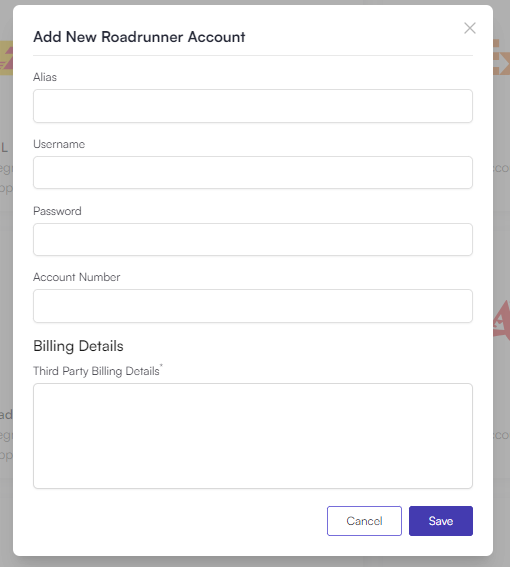Focus the Third Party Billing Details textarea
510x567 pixels.
[253, 436]
